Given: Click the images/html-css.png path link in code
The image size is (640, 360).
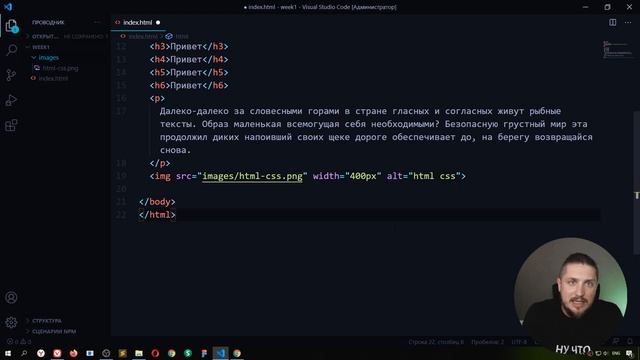Looking at the screenshot, I should (252, 176).
